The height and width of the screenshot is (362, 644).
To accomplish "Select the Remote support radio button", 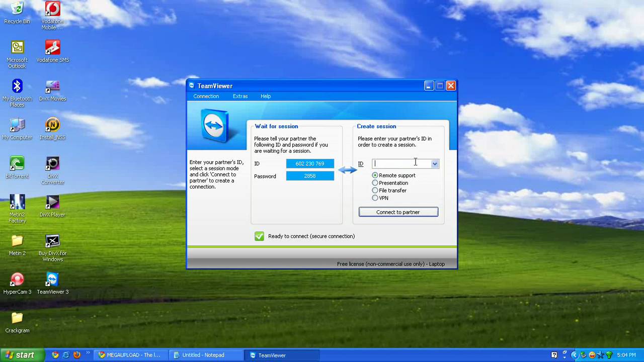I will click(375, 175).
